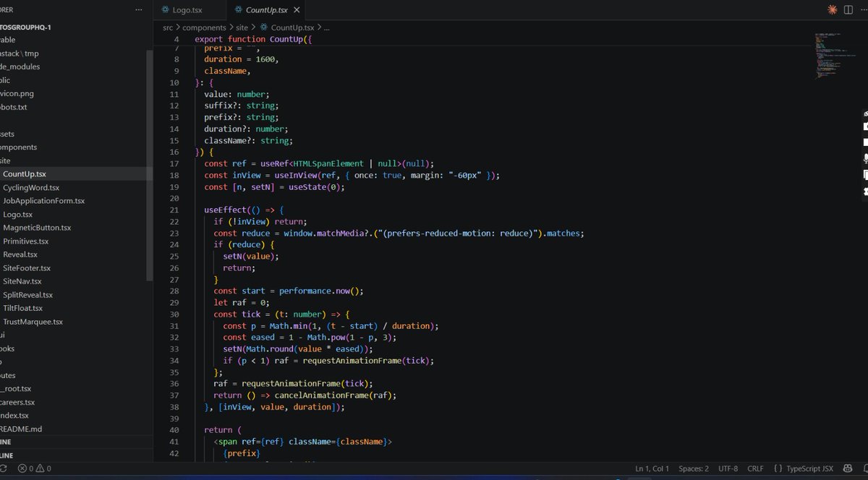This screenshot has width=868, height=480.
Task: Click the braces icon beside TypeScript JSX
Action: click(778, 468)
